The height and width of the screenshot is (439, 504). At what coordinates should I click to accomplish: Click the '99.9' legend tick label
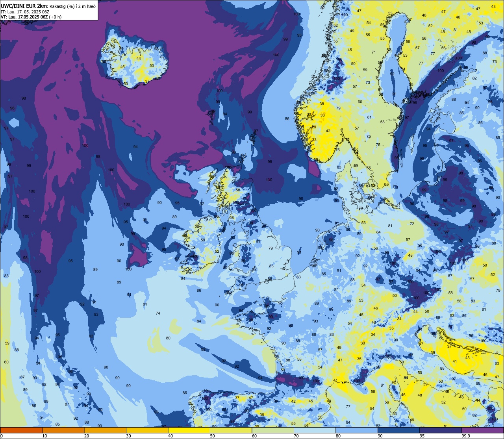coord(466,436)
